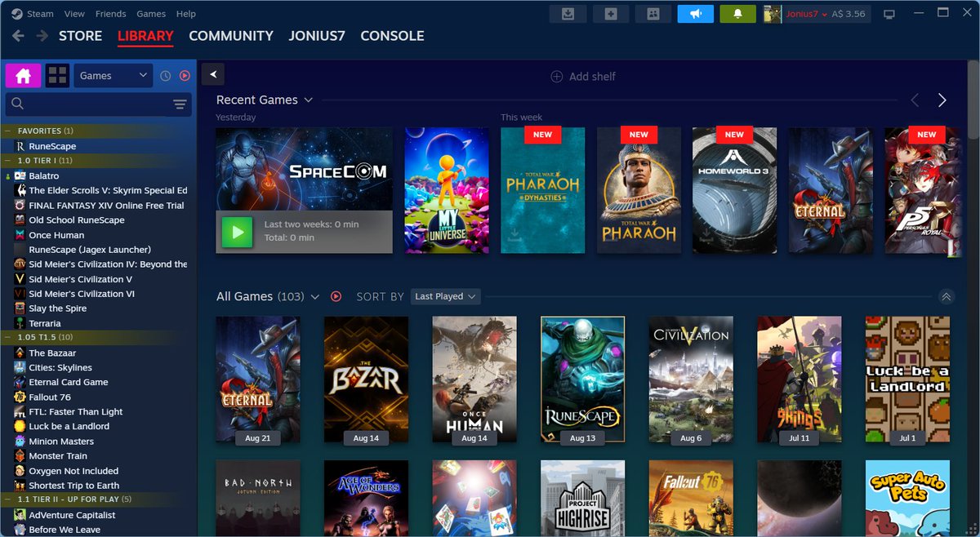This screenshot has height=537, width=980.
Task: Click the library home icon
Action: point(23,76)
